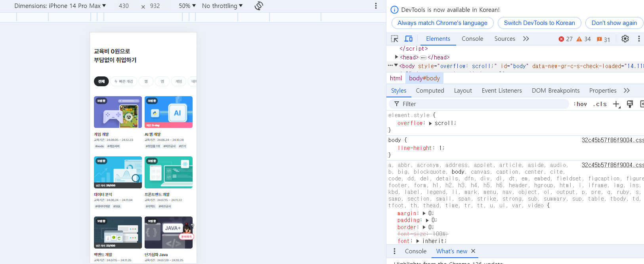Select the Layout sidebar tab
This screenshot has width=644, height=264.
(463, 91)
